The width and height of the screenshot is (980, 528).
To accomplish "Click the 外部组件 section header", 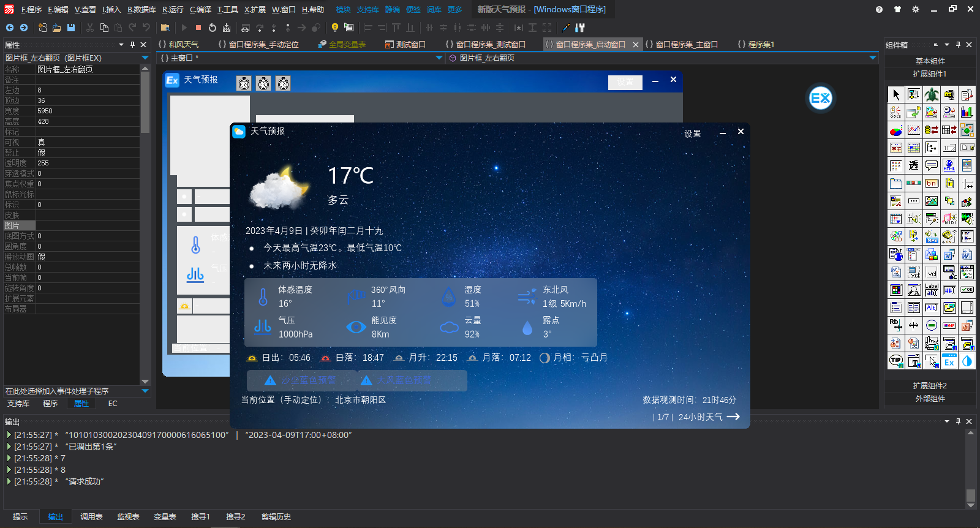I will [x=930, y=399].
